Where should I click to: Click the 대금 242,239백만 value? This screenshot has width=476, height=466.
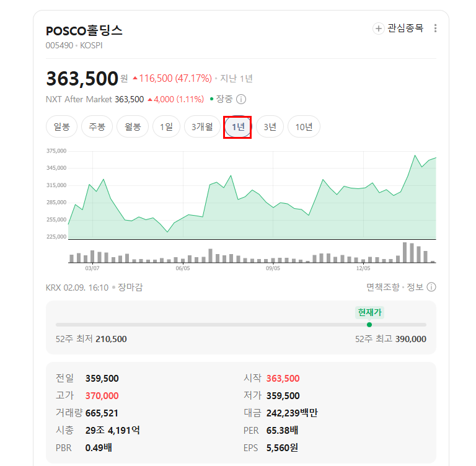point(292,413)
